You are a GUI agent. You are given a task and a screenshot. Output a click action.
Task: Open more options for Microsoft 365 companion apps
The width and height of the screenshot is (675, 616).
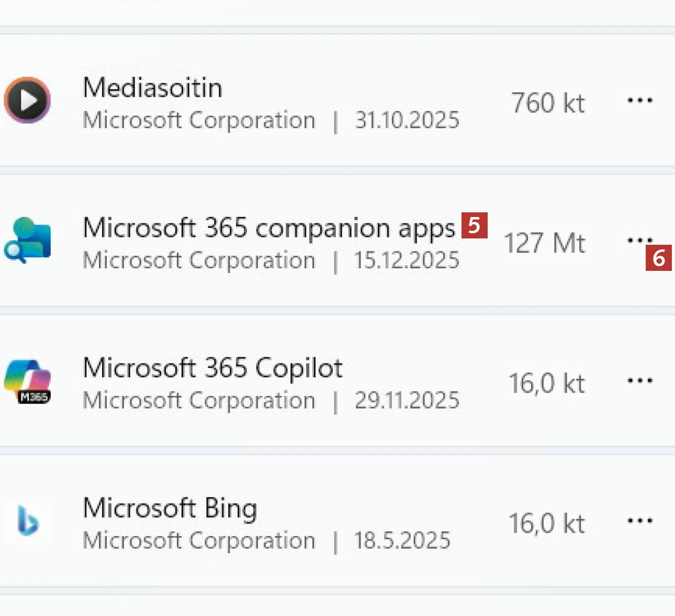(x=638, y=240)
